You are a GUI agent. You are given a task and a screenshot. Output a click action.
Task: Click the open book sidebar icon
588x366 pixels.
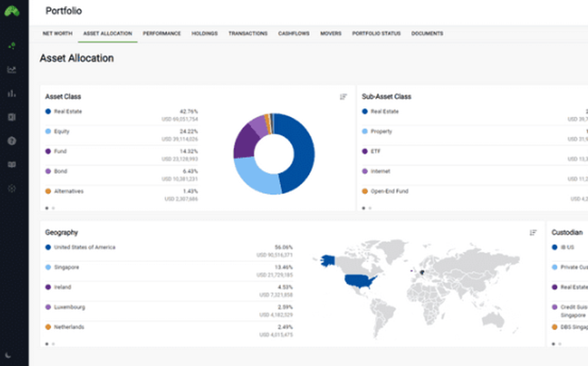pyautogui.click(x=12, y=165)
